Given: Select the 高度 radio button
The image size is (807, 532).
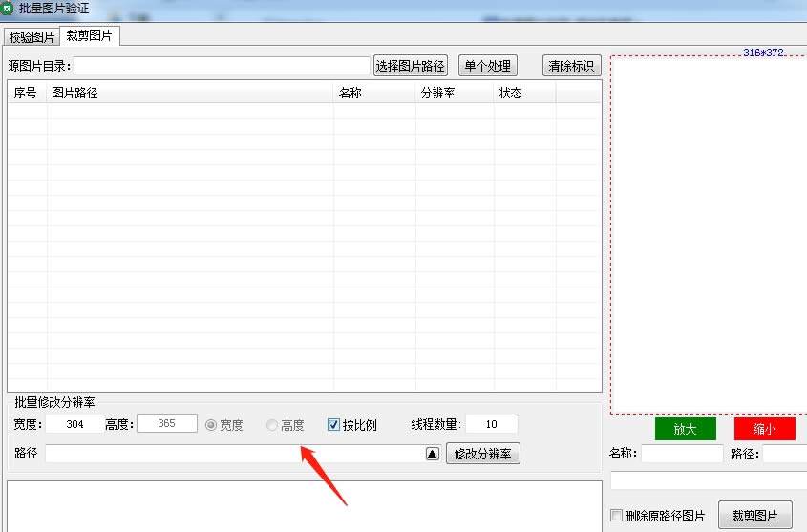Looking at the screenshot, I should pyautogui.click(x=272, y=425).
